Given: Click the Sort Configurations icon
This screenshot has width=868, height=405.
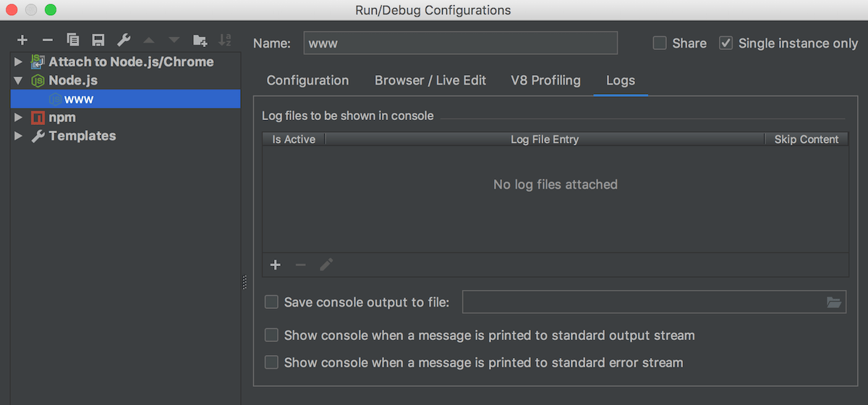Looking at the screenshot, I should tap(225, 40).
